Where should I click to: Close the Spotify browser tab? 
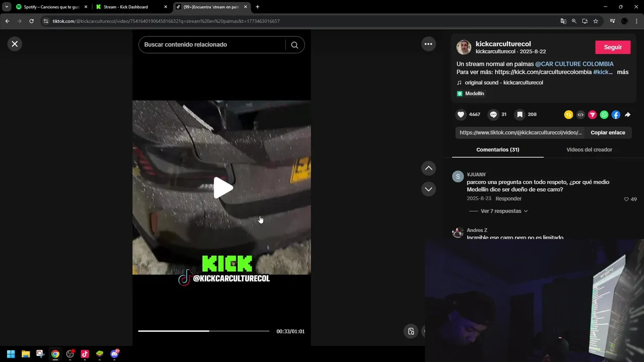point(86,7)
